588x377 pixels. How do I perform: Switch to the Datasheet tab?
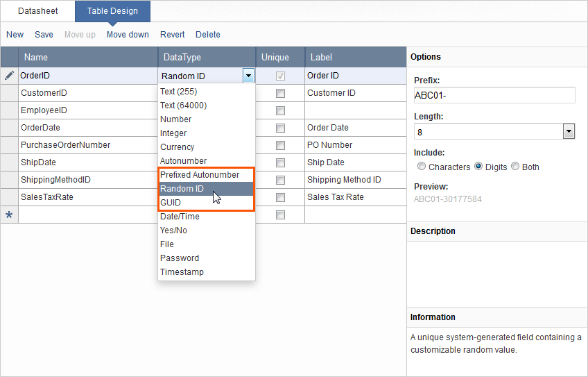[37, 11]
